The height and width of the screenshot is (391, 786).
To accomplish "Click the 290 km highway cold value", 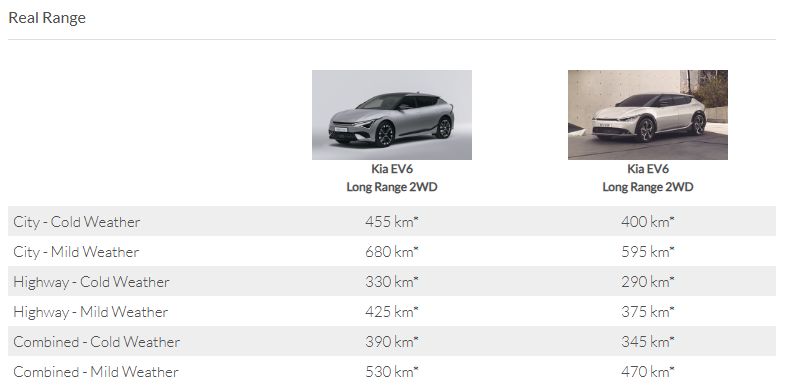I will click(x=648, y=282).
